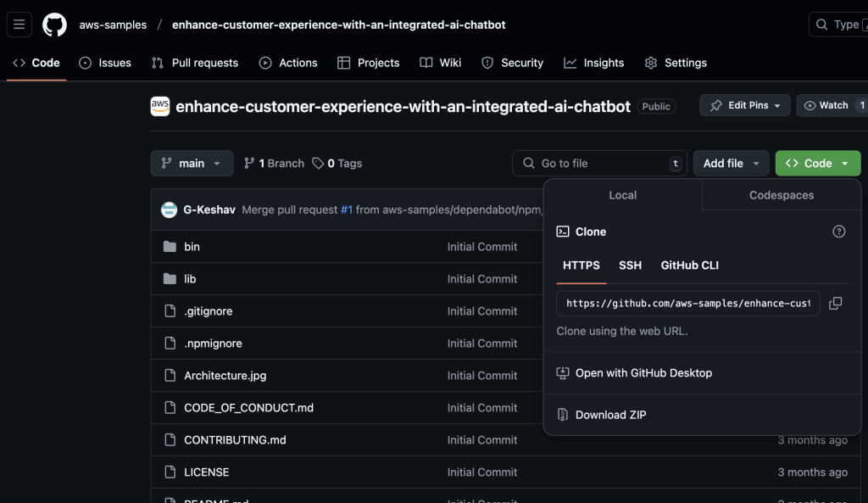Viewport: 868px width, 503px height.
Task: Open the CODE_OF_CONDUCT.md file
Action: point(248,408)
